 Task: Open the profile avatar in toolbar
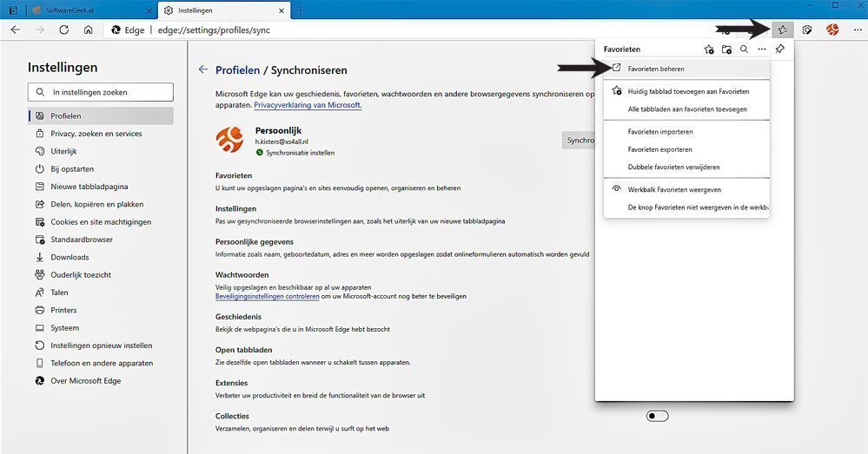[x=832, y=30]
